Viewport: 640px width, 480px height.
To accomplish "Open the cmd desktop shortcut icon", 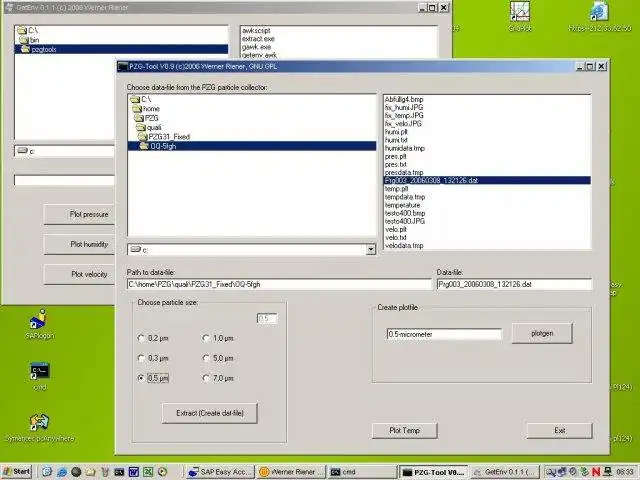I will pos(40,376).
